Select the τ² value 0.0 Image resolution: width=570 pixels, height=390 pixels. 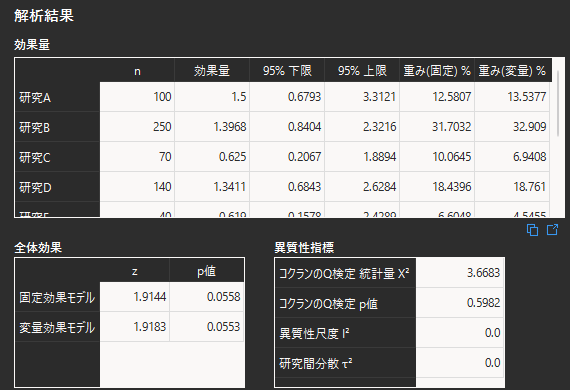click(x=459, y=363)
